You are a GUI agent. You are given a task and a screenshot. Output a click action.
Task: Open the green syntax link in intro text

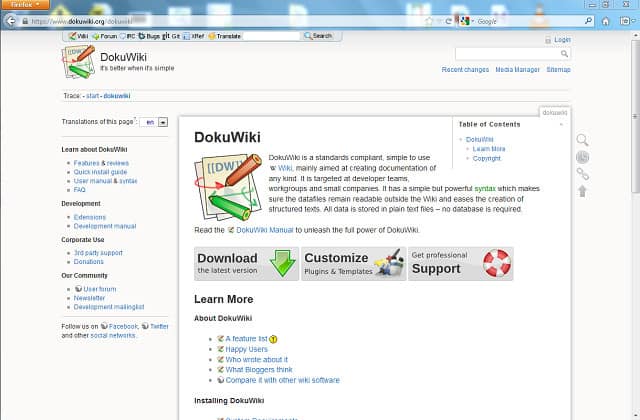pos(485,189)
